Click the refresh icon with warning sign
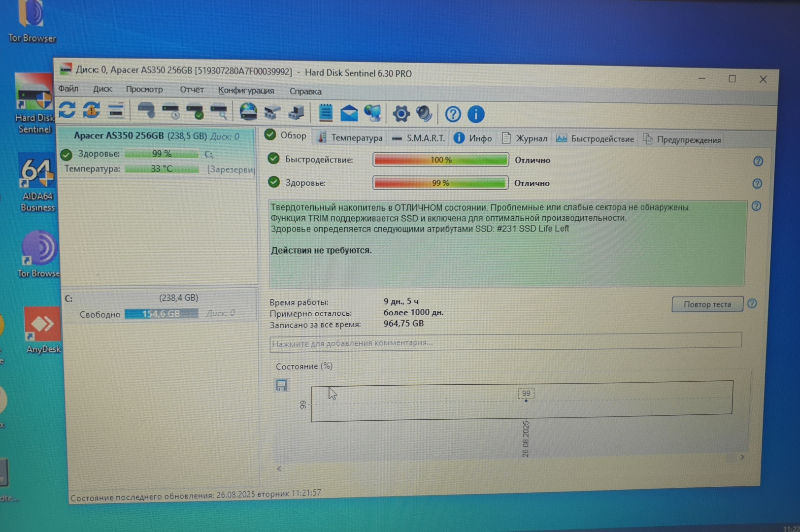This screenshot has height=532, width=800. (91, 111)
